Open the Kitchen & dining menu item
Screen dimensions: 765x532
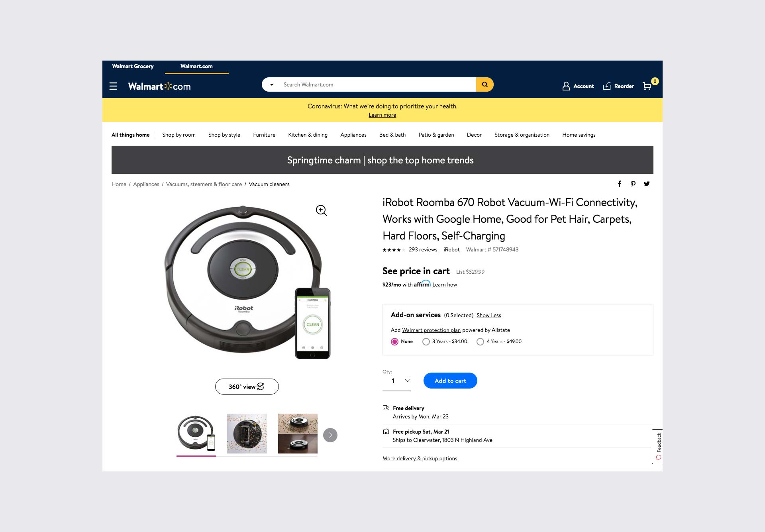point(308,135)
